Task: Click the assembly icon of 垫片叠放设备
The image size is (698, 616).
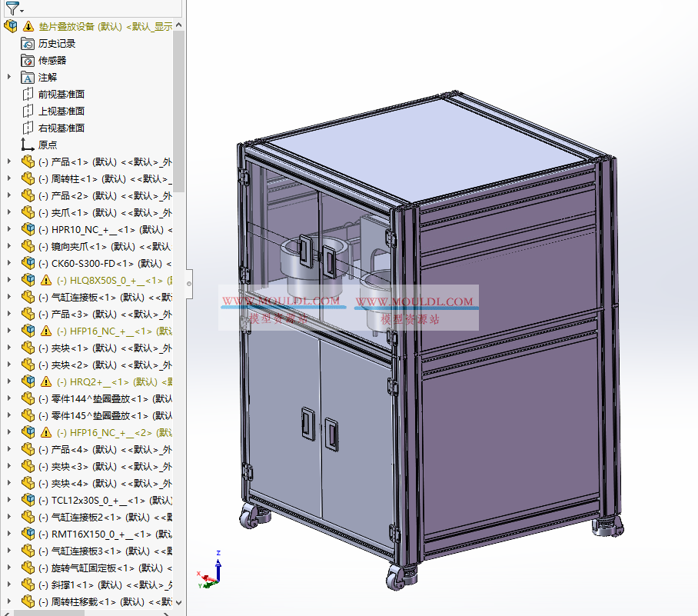Action: pos(11,25)
